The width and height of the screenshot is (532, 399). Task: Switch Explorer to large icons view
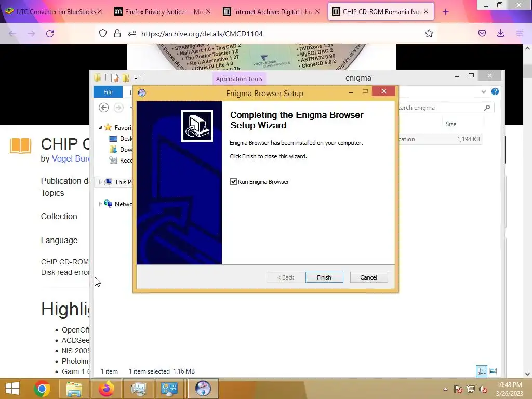point(493,371)
